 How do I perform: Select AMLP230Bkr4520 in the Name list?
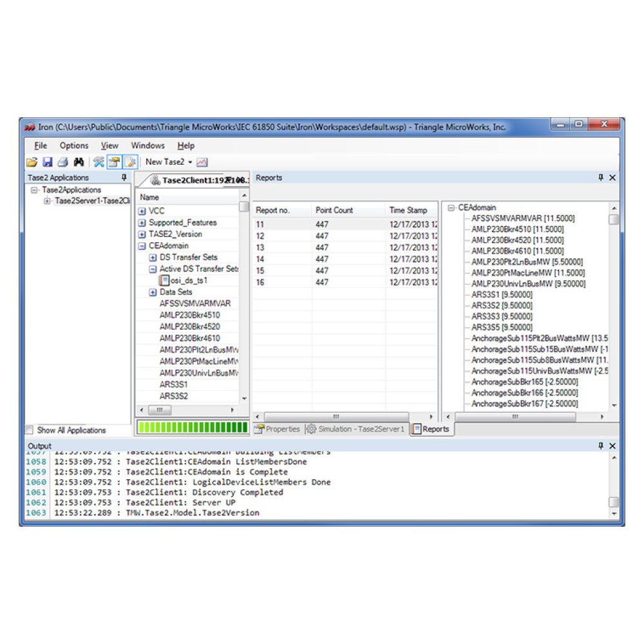190,327
